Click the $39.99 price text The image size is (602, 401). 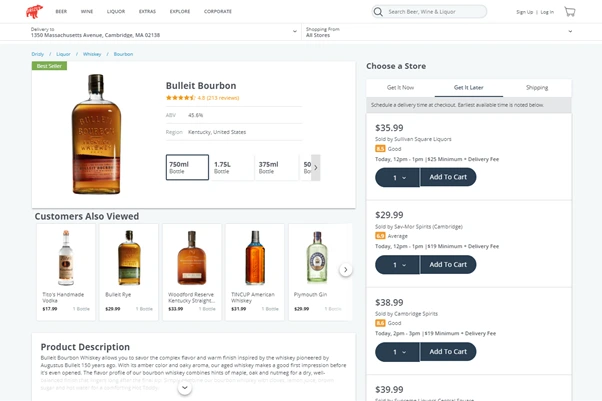coord(389,389)
